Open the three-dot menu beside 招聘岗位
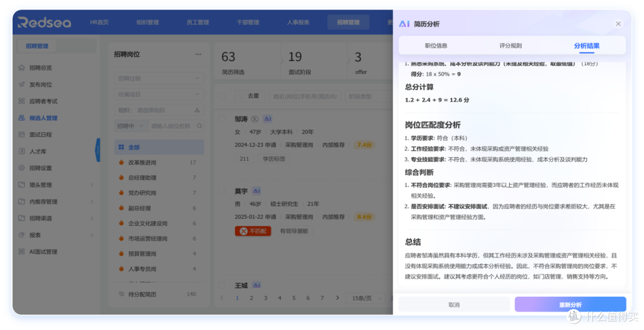This screenshot has height=330, width=644. [199, 54]
